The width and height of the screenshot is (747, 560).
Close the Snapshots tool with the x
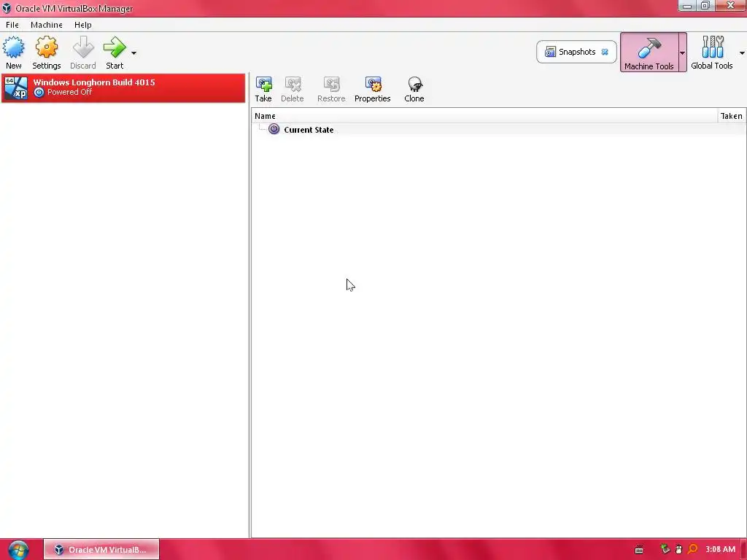[x=605, y=52]
